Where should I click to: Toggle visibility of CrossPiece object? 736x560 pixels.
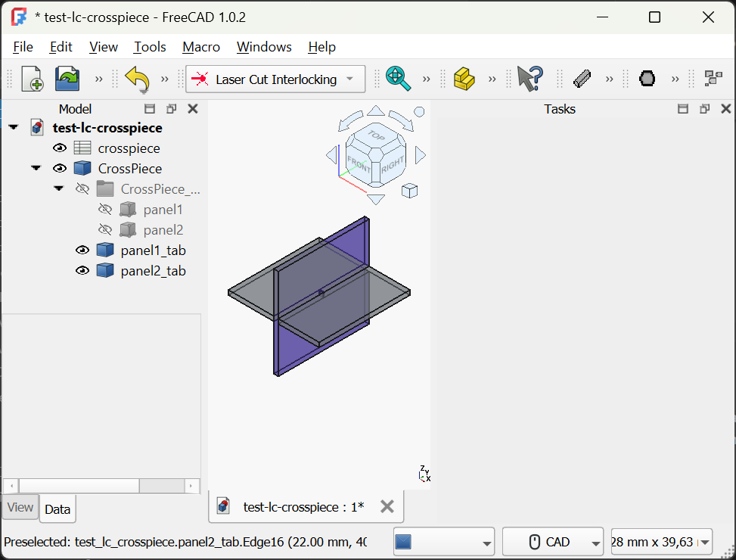pos(60,169)
